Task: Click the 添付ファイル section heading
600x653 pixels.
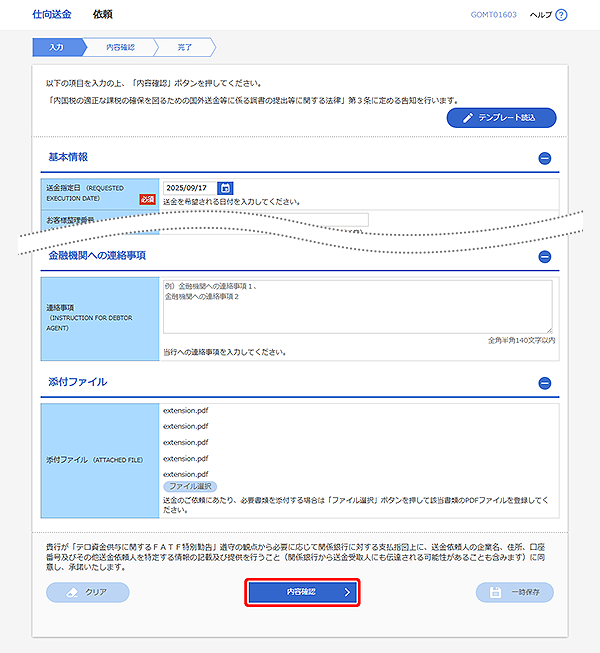Action: [x=78, y=382]
